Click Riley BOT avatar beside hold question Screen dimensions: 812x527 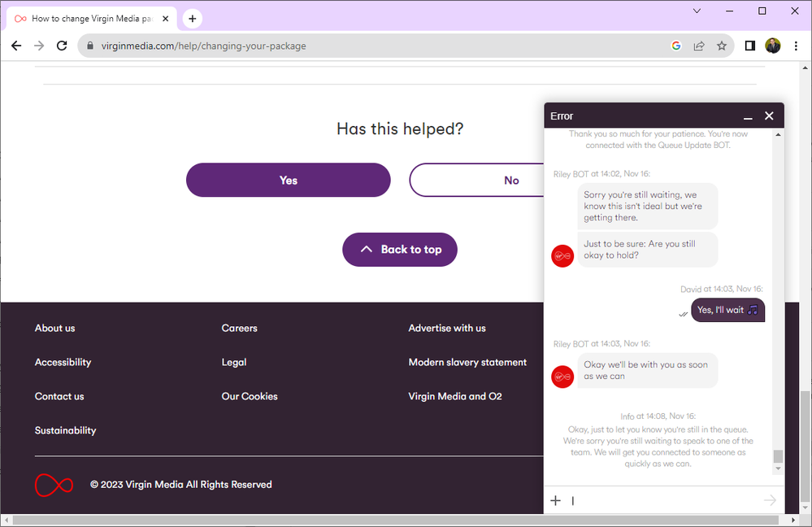coord(562,256)
